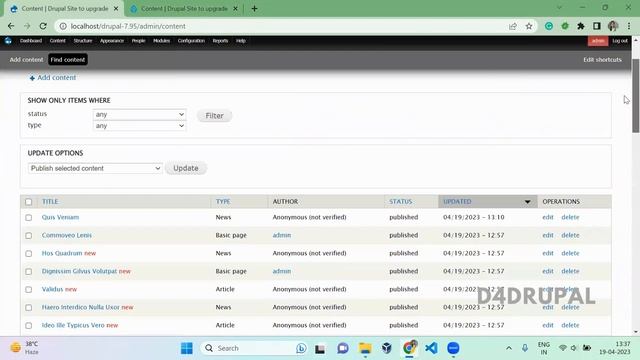The height and width of the screenshot is (360, 640).
Task: Click the browser forward arrow
Action: (x=27, y=26)
